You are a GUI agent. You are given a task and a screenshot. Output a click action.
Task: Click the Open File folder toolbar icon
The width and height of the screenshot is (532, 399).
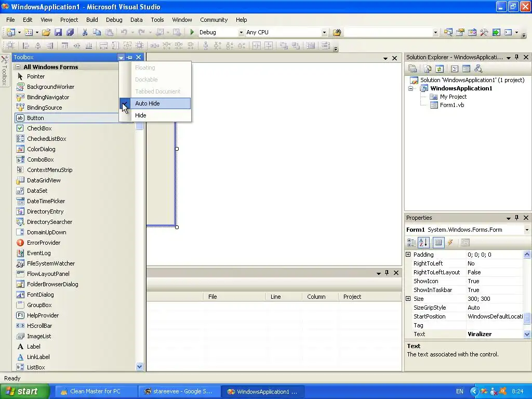click(x=46, y=32)
